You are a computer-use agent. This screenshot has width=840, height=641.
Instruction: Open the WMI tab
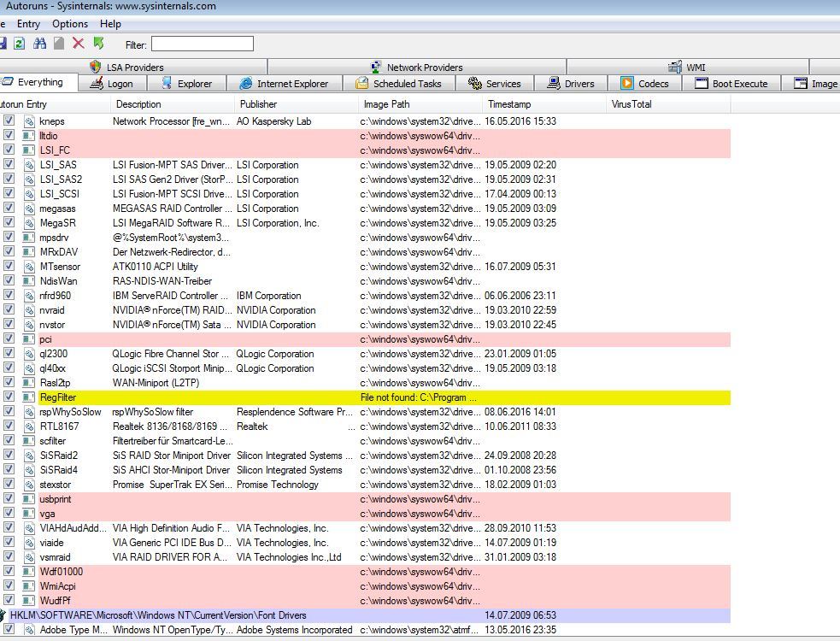(688, 67)
